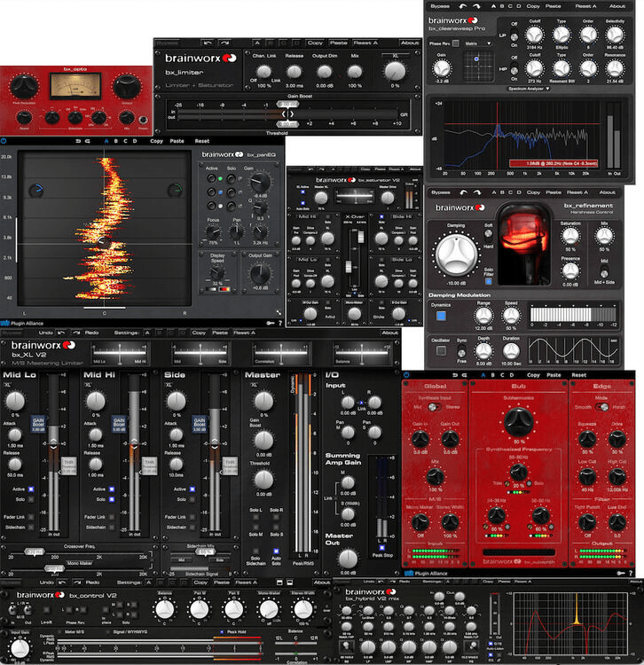Click redo arrow in bx_limiter toolbar

pos(224,43)
